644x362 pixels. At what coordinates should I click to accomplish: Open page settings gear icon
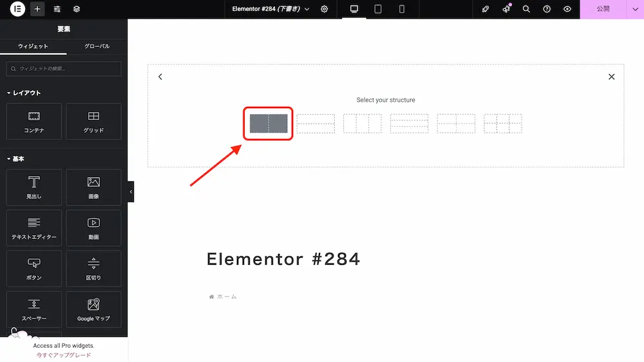point(325,9)
